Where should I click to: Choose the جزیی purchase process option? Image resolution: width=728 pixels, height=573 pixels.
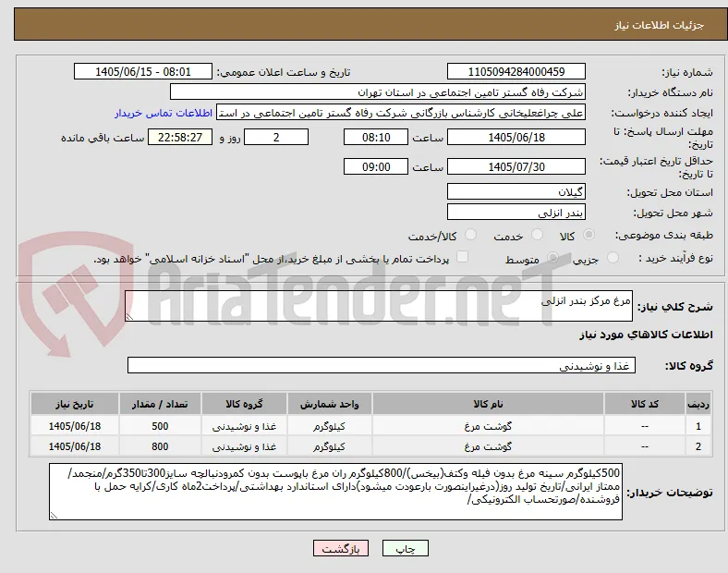click(x=613, y=257)
